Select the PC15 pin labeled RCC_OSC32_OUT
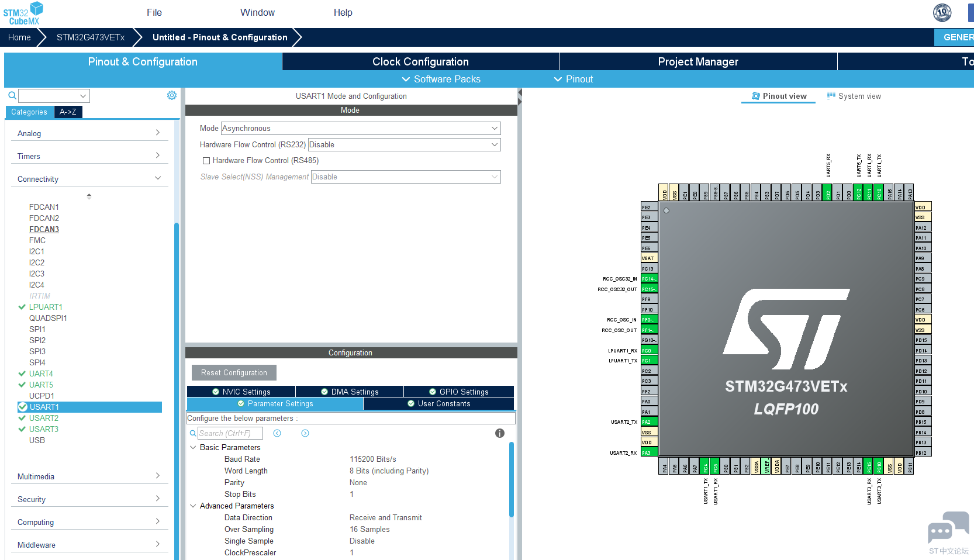The width and height of the screenshot is (974, 560). pos(650,289)
